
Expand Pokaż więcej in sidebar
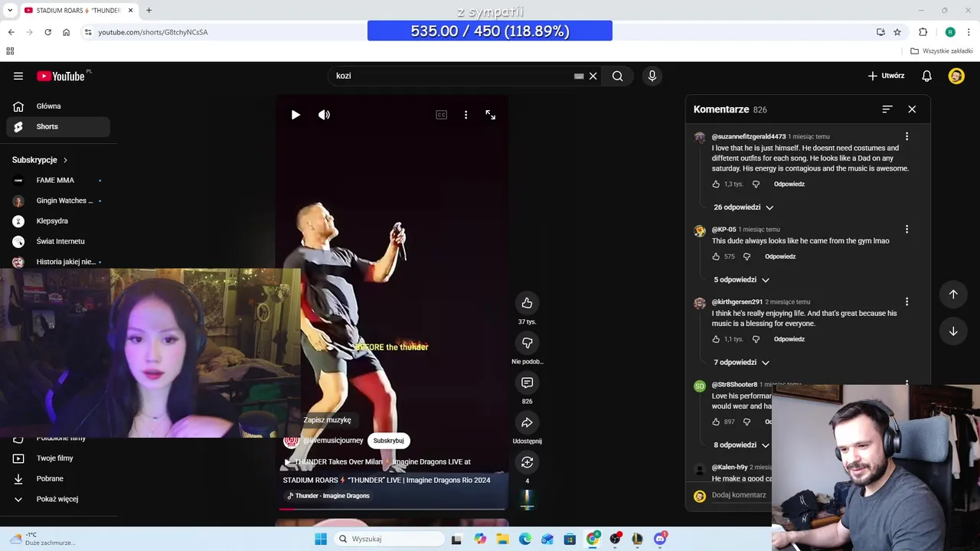[58, 499]
